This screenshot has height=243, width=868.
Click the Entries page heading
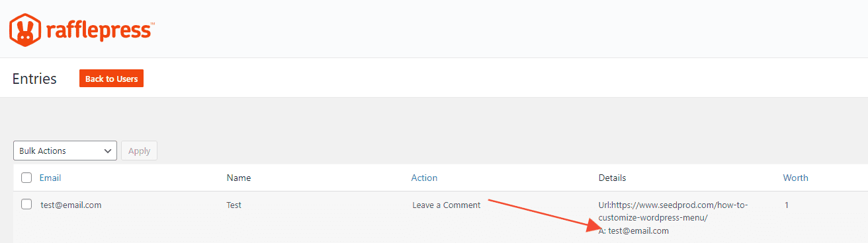[x=34, y=79]
